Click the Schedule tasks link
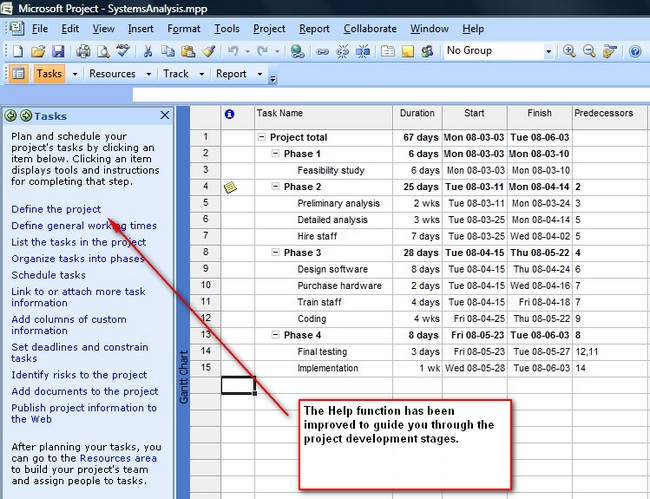This screenshot has width=650, height=499. coord(49,275)
